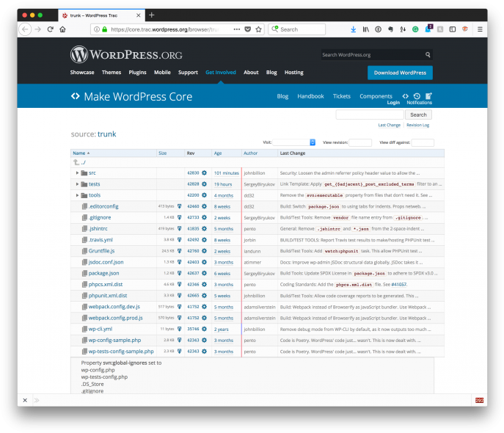Image resolution: width=504 pixels, height=433 pixels.
Task: Open page actions three-dot menu in URL bar
Action: coord(236,29)
